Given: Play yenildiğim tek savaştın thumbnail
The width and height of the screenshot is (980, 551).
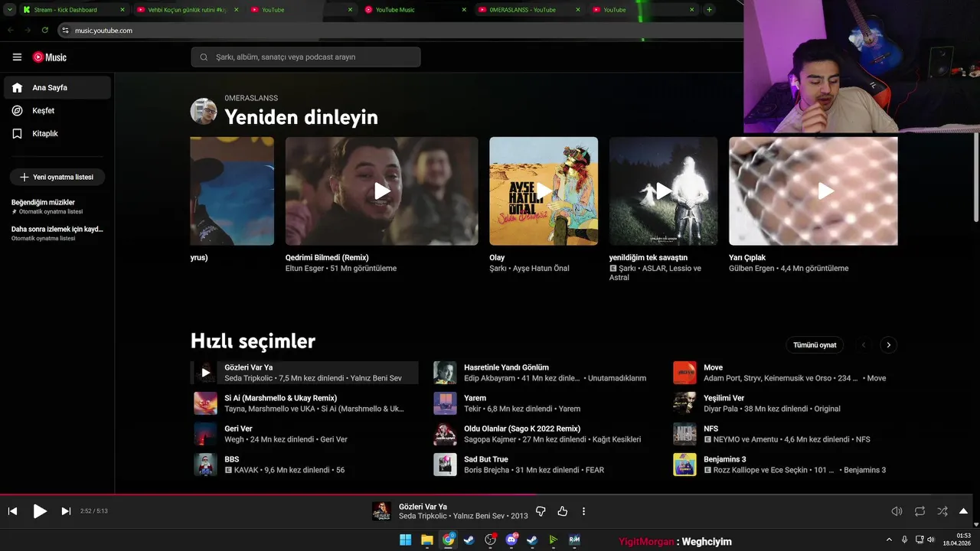Looking at the screenshot, I should tap(663, 191).
